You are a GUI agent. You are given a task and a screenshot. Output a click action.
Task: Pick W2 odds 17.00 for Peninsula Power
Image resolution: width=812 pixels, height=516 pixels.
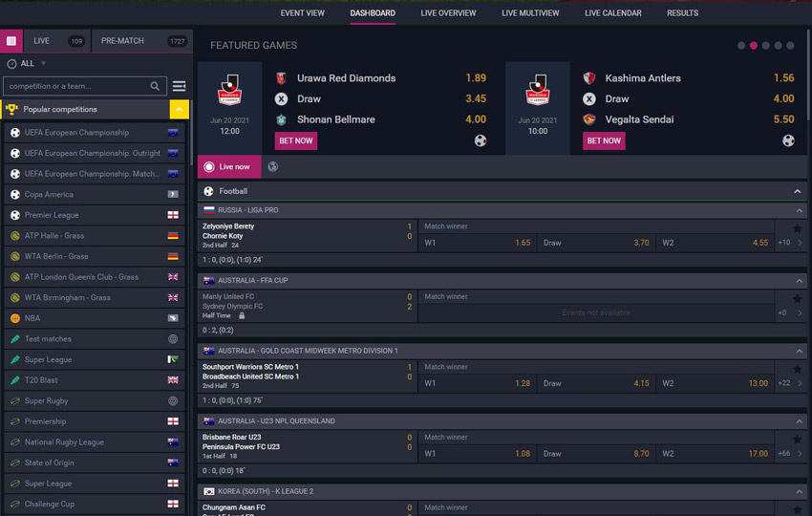click(x=715, y=453)
